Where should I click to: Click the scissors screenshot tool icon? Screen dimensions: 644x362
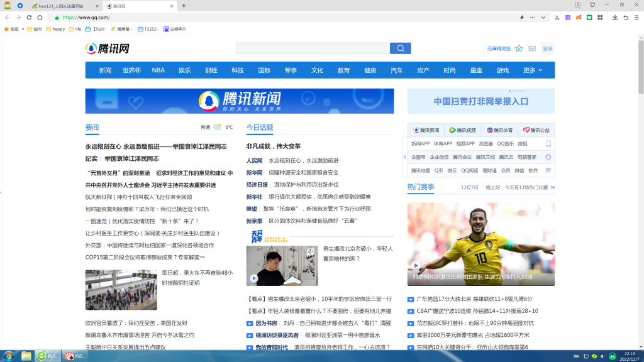click(x=557, y=18)
